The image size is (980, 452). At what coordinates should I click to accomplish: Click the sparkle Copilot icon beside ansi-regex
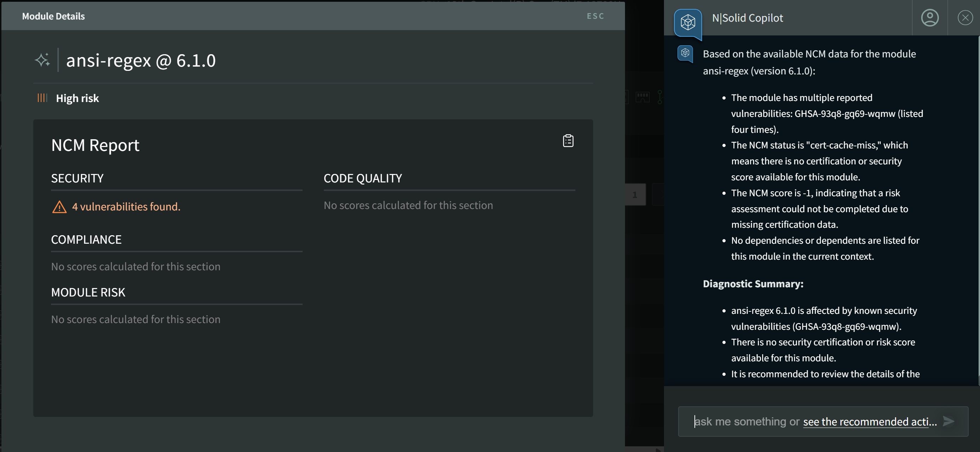point(42,60)
